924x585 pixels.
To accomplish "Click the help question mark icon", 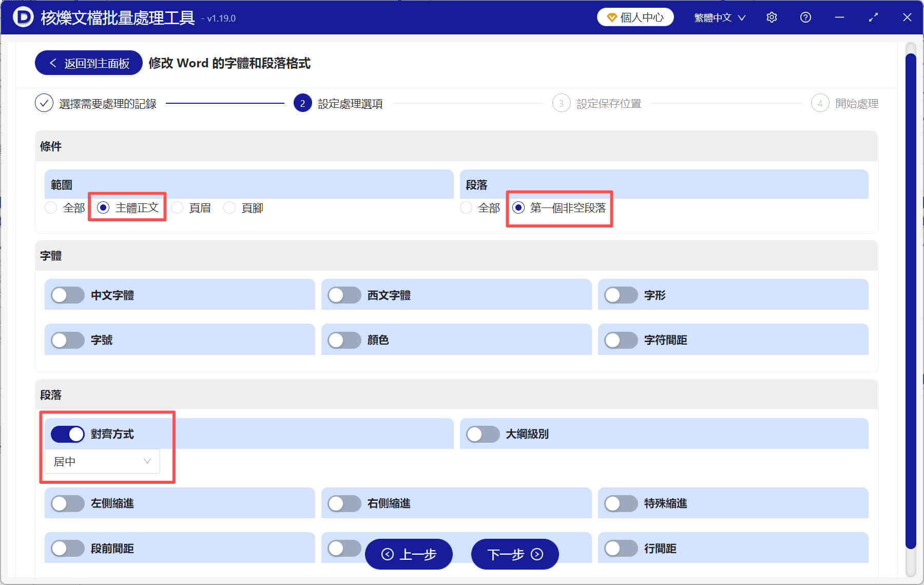I will click(805, 17).
